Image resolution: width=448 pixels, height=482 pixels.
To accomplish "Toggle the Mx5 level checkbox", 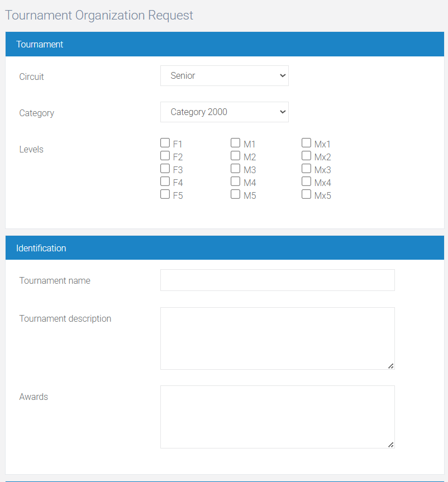I will pyautogui.click(x=306, y=194).
